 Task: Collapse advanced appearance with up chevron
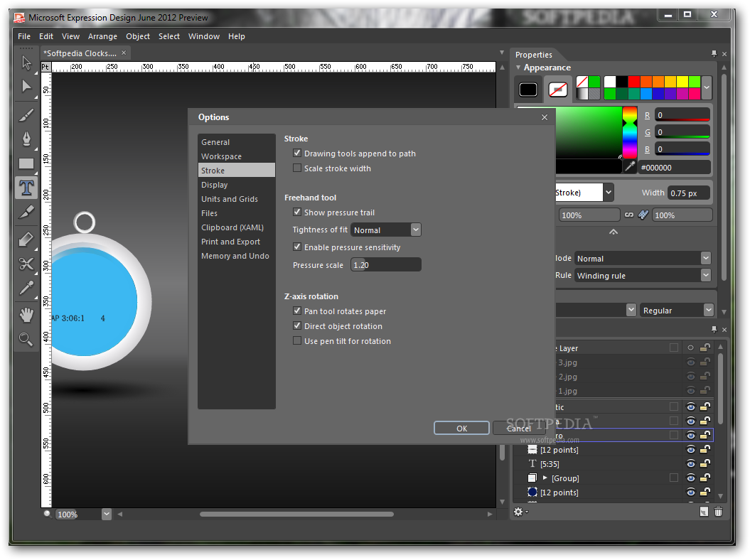coord(614,232)
